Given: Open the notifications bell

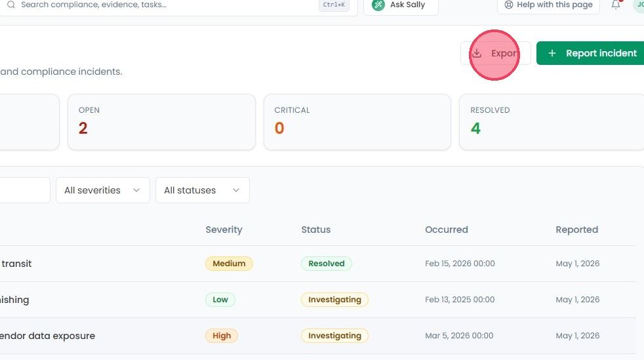Looking at the screenshot, I should point(616,5).
